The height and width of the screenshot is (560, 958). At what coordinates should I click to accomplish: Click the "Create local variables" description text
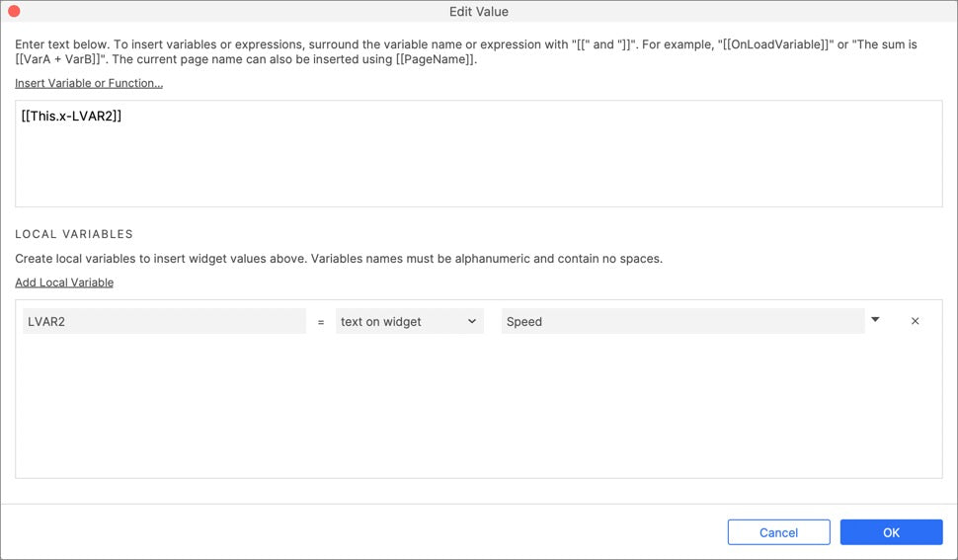click(339, 259)
